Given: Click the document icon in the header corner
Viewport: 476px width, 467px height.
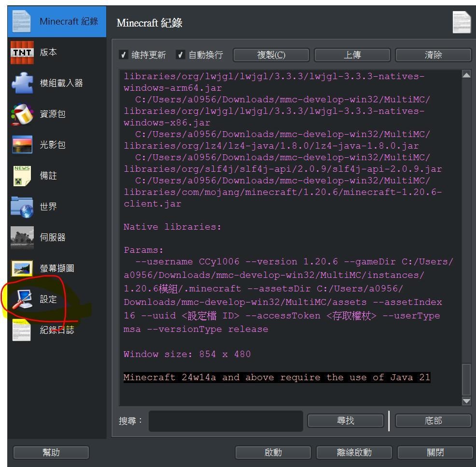Looking at the screenshot, I should pyautogui.click(x=462, y=22).
